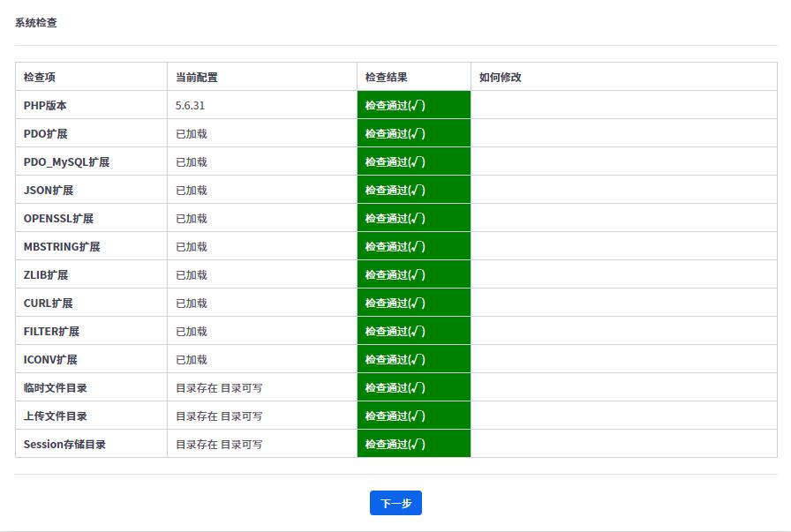
Task: Click the PDO_MySQL扩展 row label
Action: [66, 162]
